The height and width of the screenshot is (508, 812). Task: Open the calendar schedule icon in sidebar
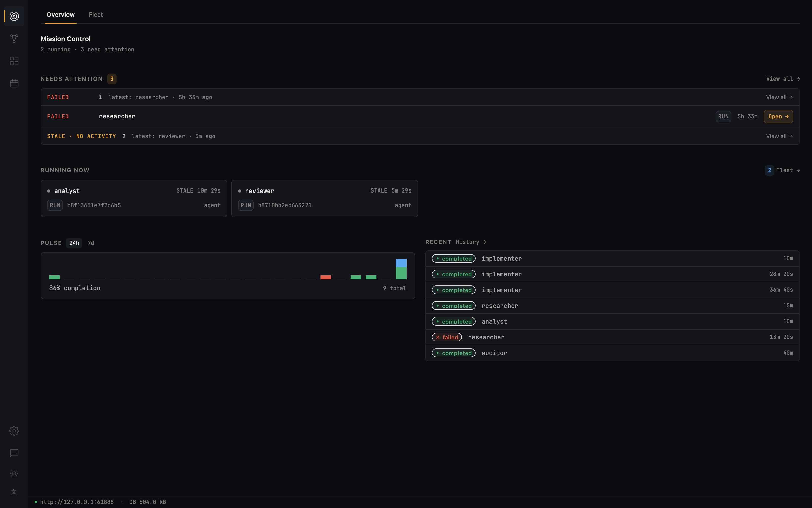tap(14, 83)
